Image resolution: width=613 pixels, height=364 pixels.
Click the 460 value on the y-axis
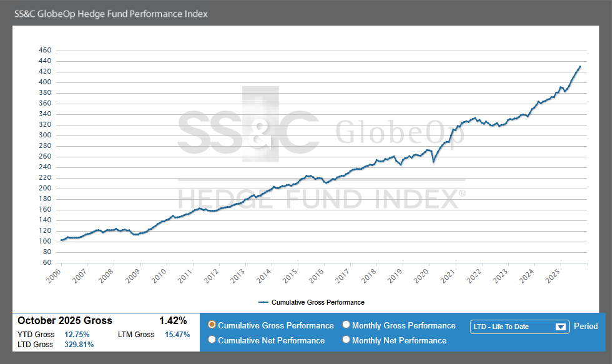44,51
